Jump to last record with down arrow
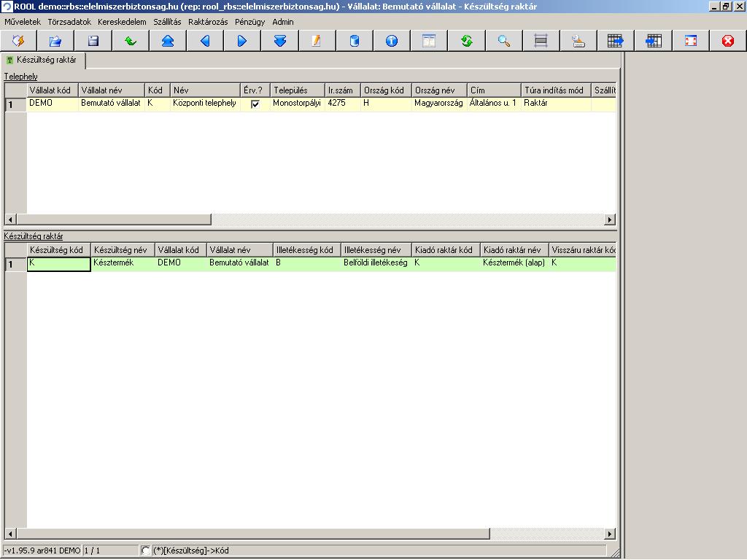This screenshot has width=747, height=560. [x=279, y=41]
